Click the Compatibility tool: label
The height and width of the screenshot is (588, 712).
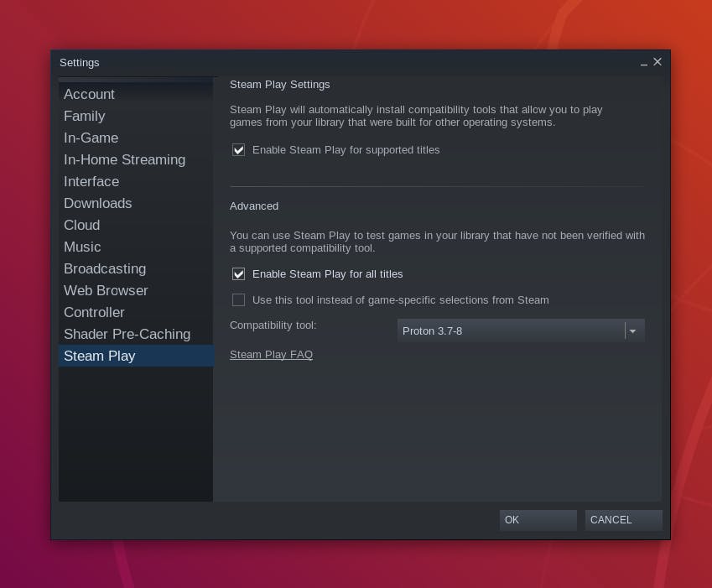[x=273, y=325]
